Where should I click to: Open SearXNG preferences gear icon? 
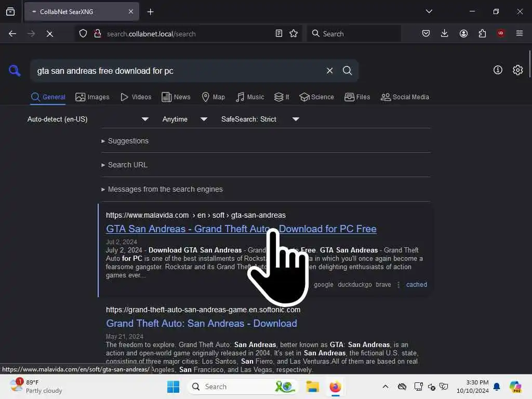[517, 70]
